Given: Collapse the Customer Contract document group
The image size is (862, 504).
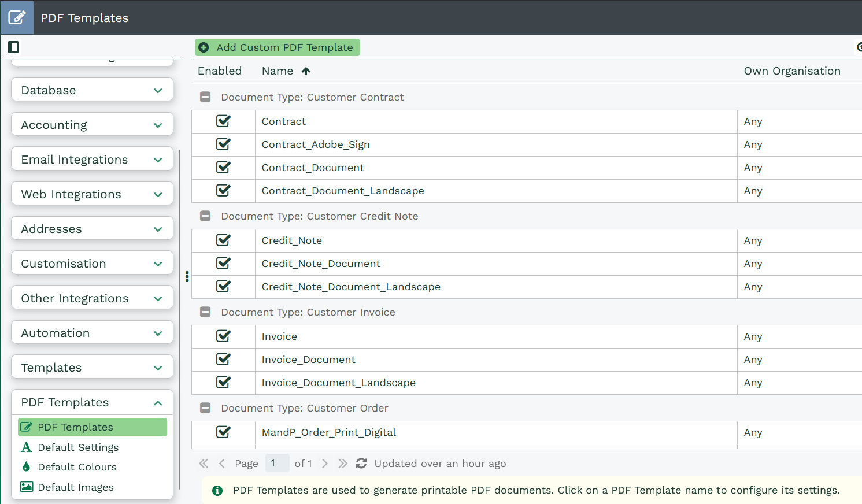Looking at the screenshot, I should tap(205, 97).
